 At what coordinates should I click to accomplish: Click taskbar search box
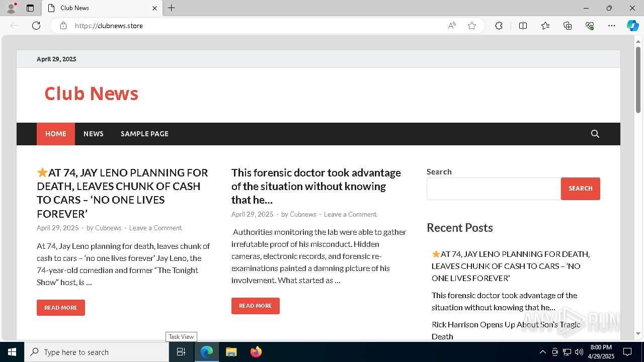[97, 352]
